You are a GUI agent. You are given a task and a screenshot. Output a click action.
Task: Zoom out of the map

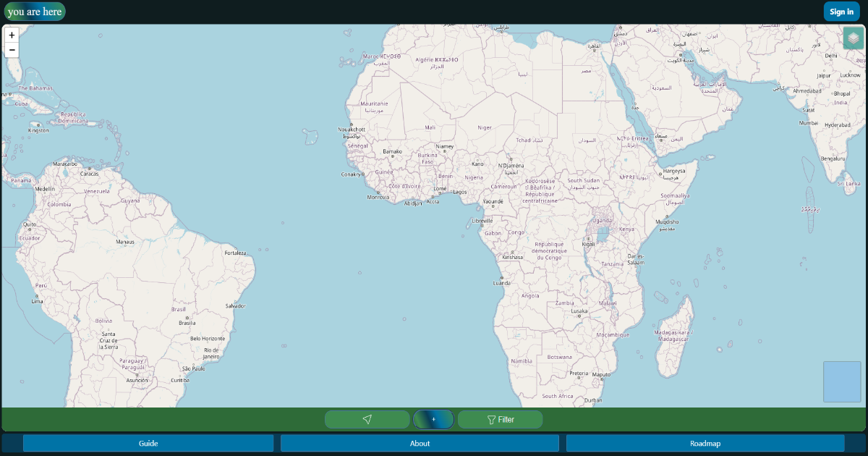12,50
